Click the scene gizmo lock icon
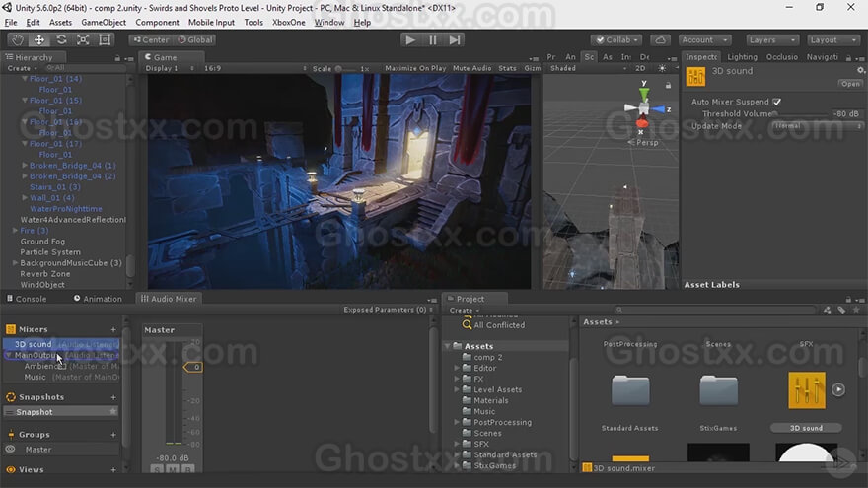Viewport: 868px width, 488px height. (x=668, y=85)
